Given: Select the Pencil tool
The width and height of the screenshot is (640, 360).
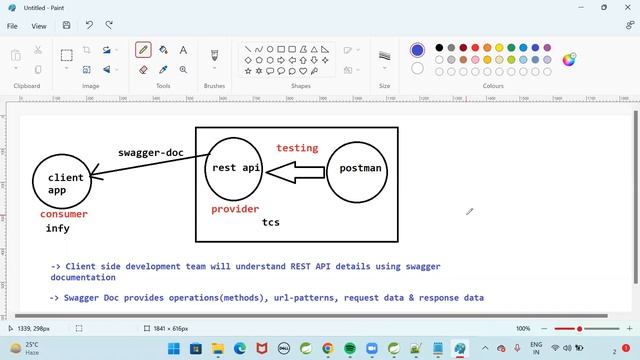Looking at the screenshot, I should [143, 50].
